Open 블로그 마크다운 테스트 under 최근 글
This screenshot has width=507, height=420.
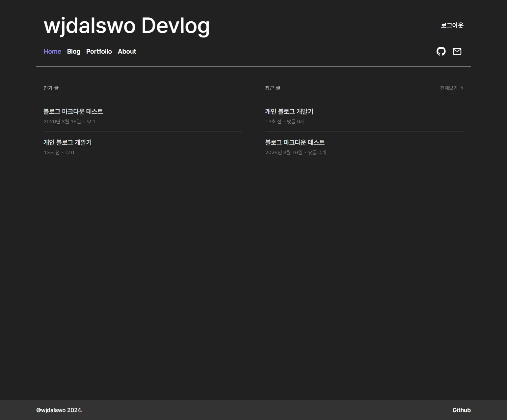tap(295, 142)
